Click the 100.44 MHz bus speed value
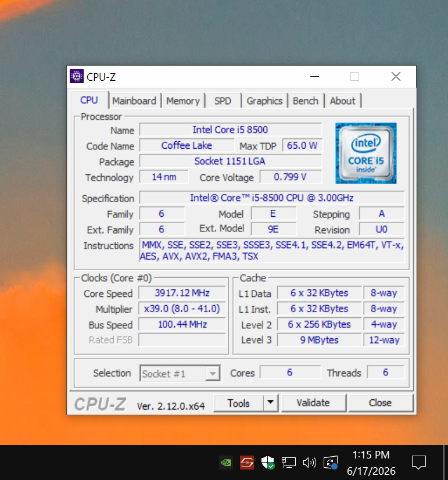 [x=182, y=324]
